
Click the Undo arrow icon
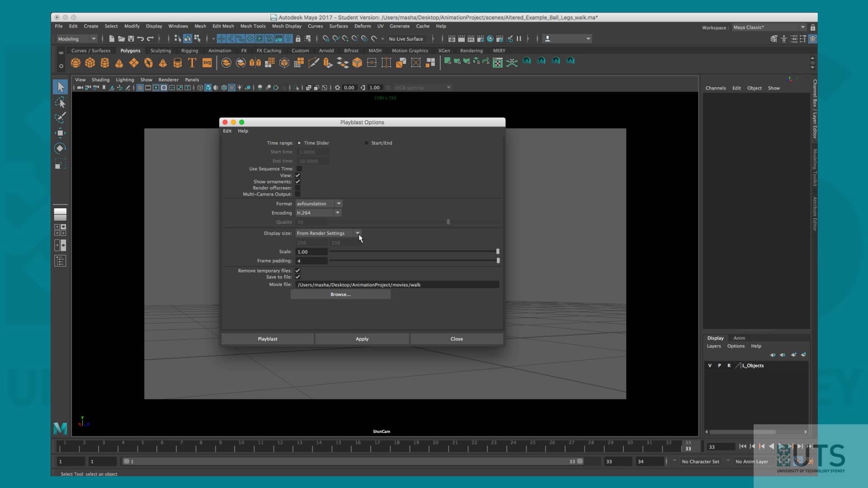point(141,39)
